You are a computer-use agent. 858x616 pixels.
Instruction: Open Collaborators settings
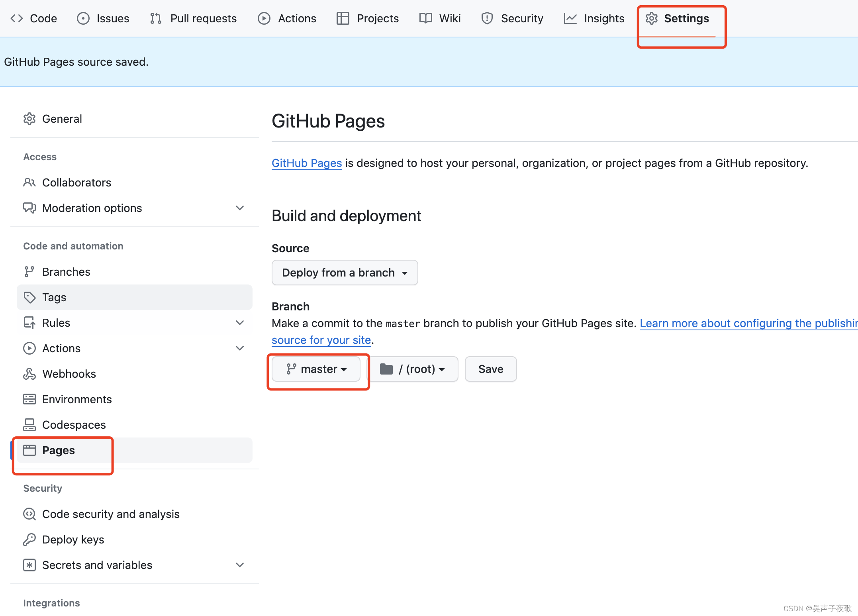135,182
